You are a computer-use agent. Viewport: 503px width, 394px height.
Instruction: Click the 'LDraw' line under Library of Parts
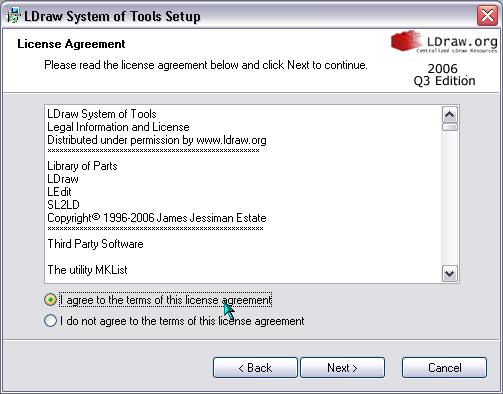click(x=63, y=179)
